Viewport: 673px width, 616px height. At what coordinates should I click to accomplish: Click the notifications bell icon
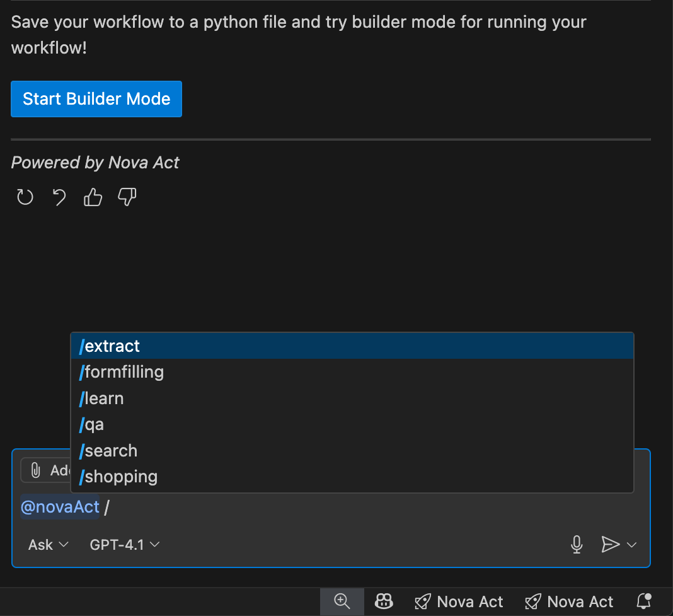pyautogui.click(x=643, y=601)
